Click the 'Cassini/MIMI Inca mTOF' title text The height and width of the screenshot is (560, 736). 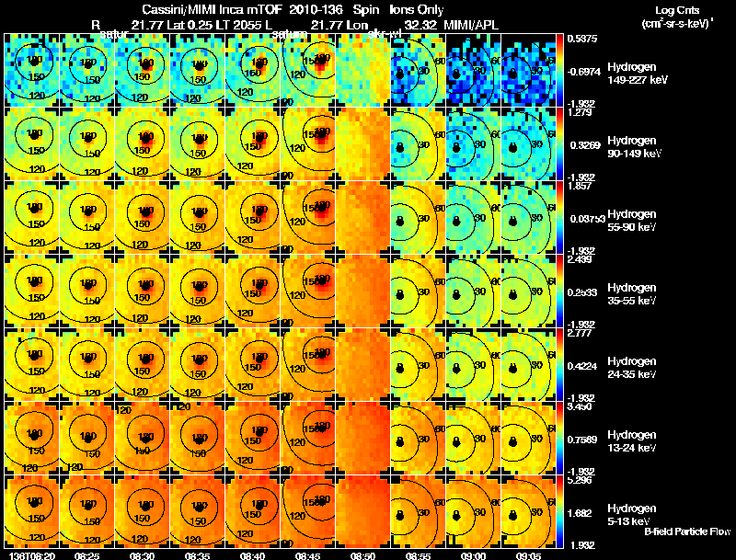211,10
